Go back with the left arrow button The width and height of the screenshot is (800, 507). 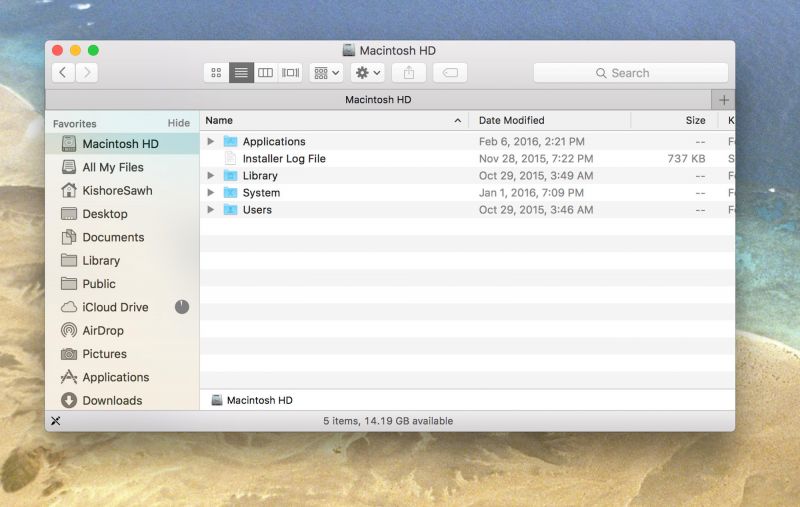pos(63,73)
